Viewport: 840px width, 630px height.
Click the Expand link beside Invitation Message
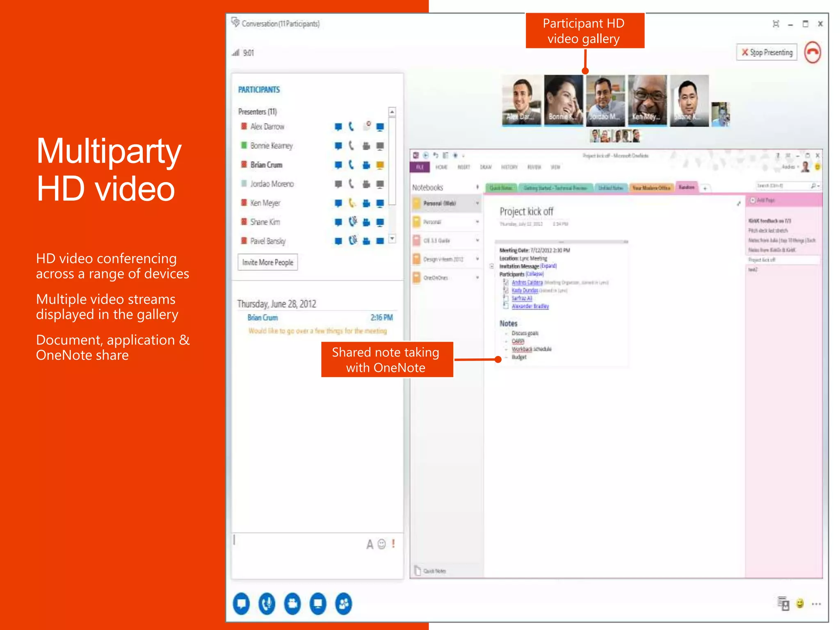[x=548, y=266]
